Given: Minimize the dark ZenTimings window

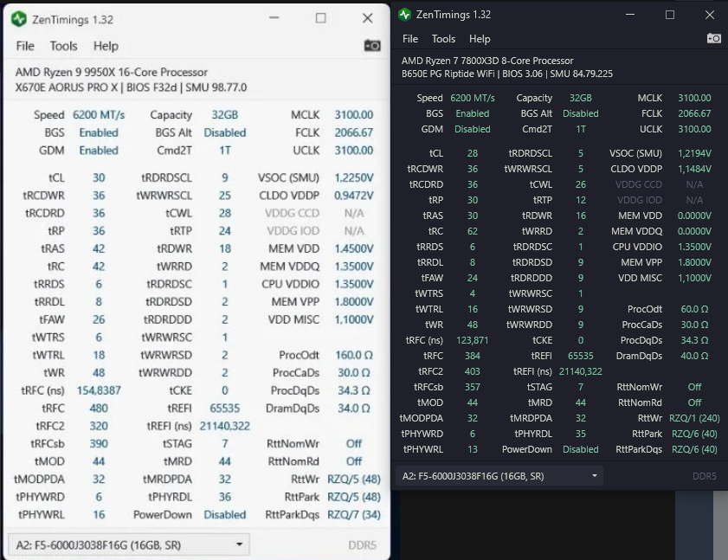Looking at the screenshot, I should click(x=630, y=15).
